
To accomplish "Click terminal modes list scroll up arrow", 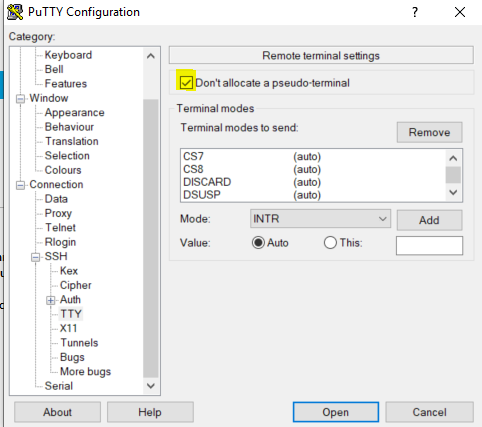I will (453, 158).
